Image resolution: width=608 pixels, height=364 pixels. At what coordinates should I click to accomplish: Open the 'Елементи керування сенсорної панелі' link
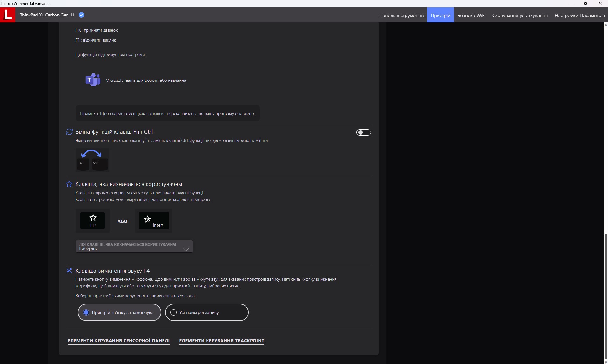click(118, 341)
